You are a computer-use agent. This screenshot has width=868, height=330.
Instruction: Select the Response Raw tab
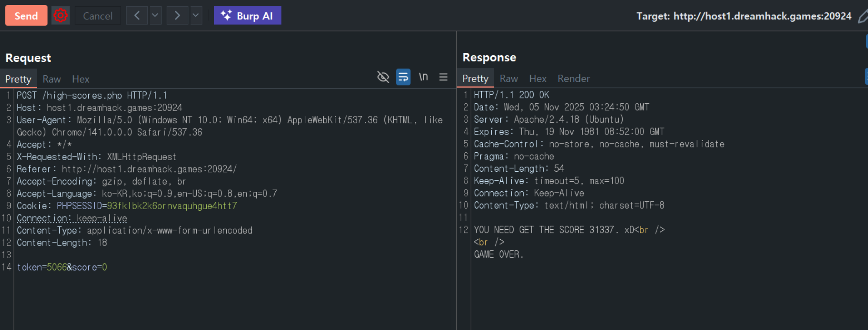[508, 79]
